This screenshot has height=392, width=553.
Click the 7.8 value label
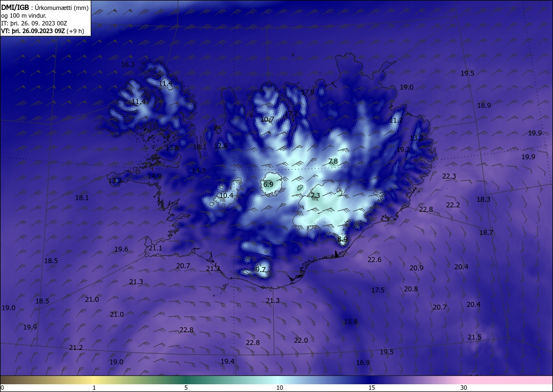(333, 161)
